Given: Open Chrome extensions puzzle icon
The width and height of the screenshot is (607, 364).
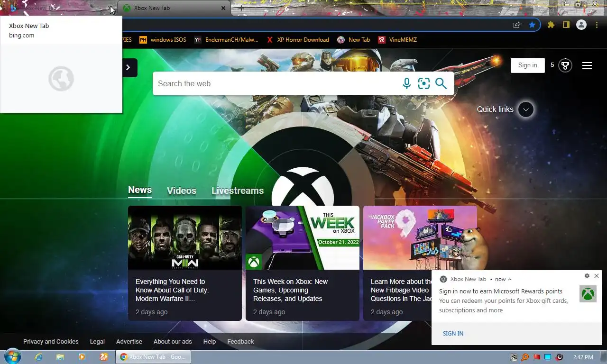Looking at the screenshot, I should [x=551, y=25].
